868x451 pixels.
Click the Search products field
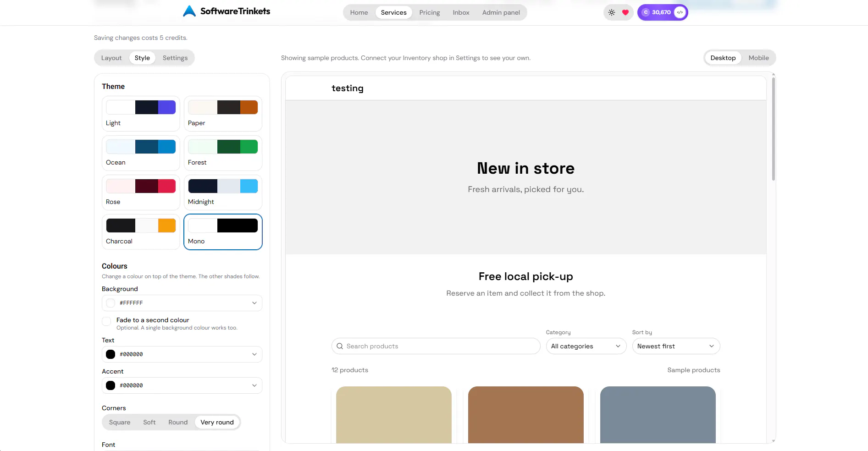(436, 346)
